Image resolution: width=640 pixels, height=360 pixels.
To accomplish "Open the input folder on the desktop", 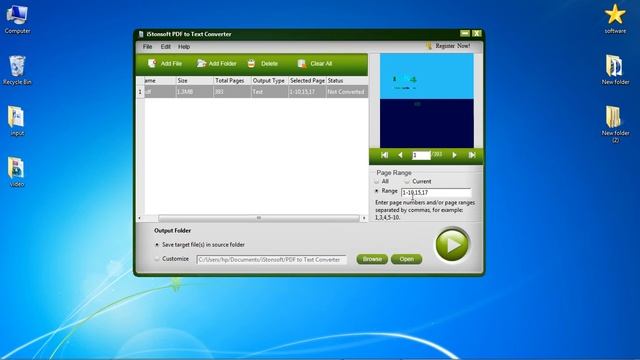I will pyautogui.click(x=17, y=121).
